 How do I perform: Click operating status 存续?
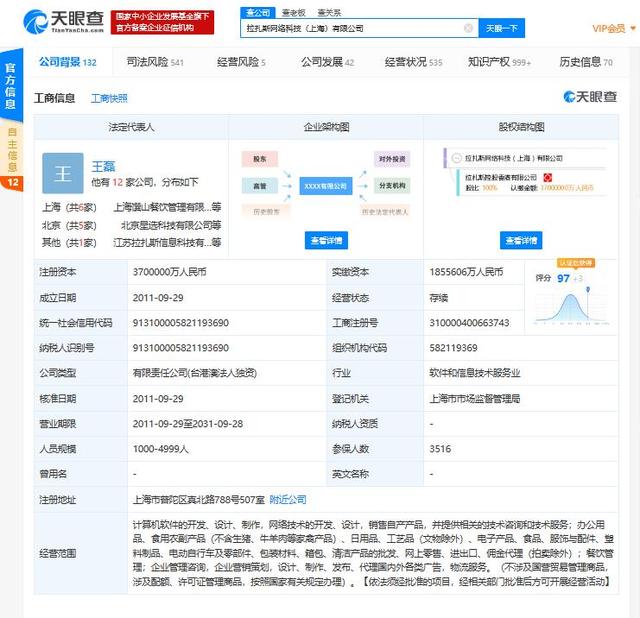click(x=438, y=298)
